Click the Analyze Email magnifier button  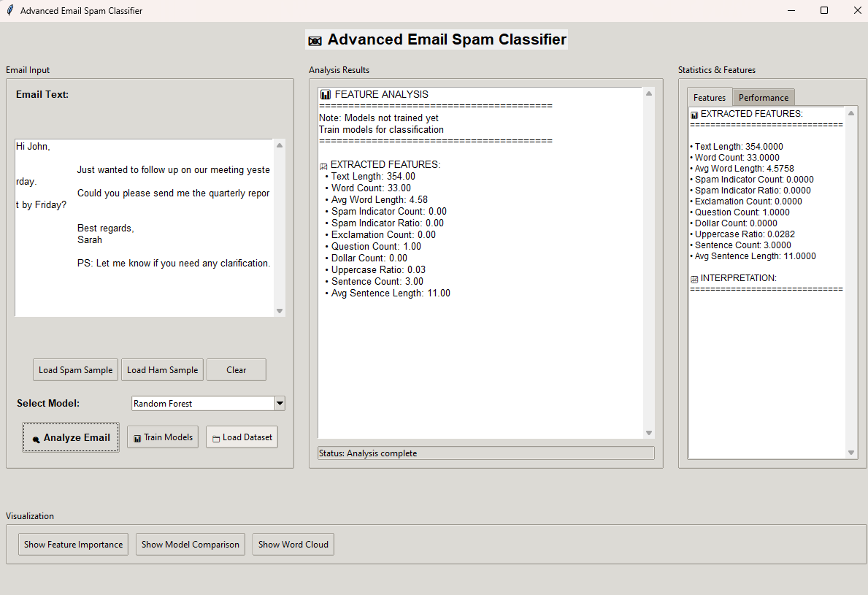[71, 437]
